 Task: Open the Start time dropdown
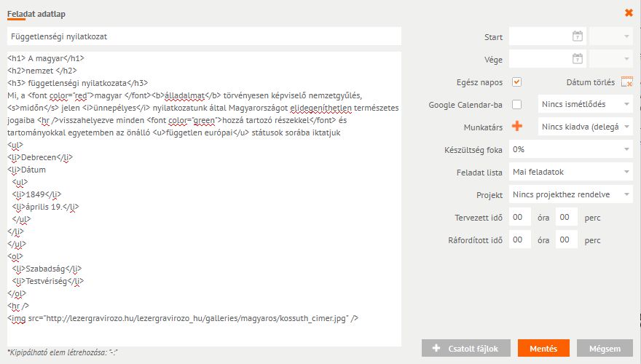[x=610, y=36]
